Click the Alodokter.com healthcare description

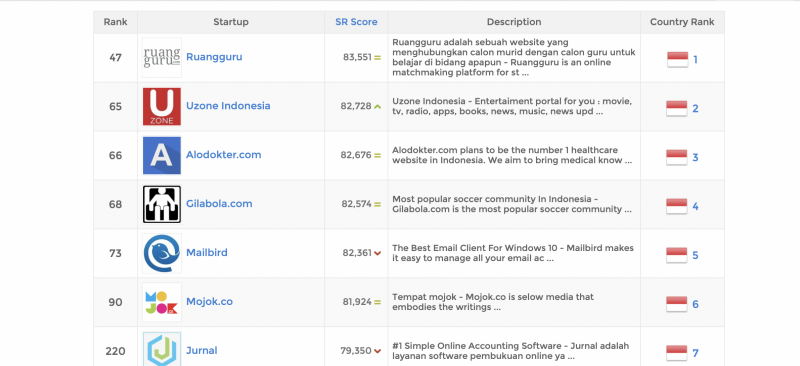[512, 155]
